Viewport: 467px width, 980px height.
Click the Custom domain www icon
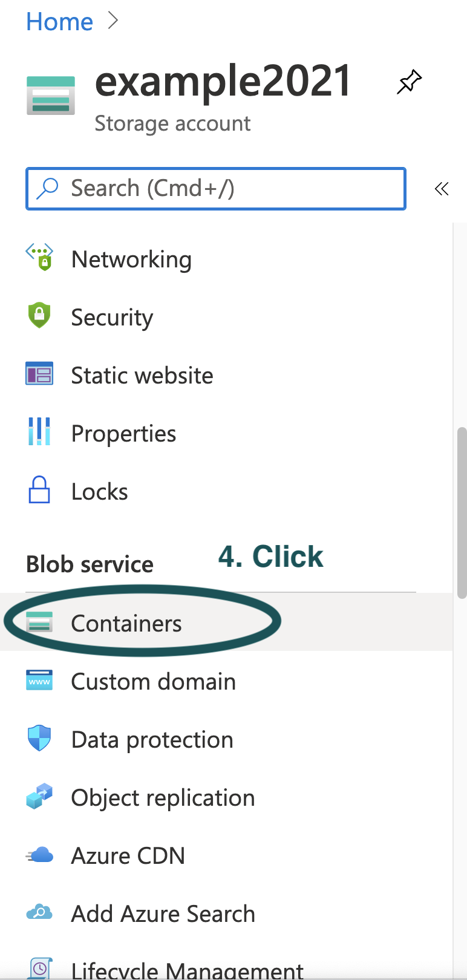[x=39, y=681]
